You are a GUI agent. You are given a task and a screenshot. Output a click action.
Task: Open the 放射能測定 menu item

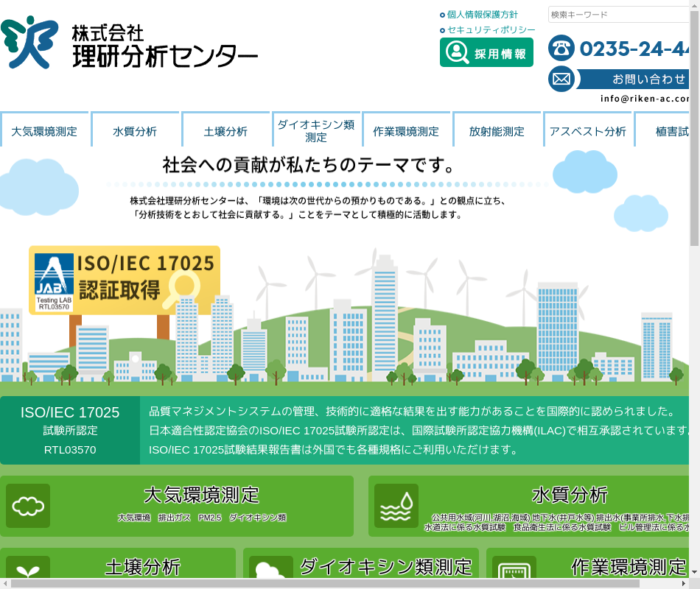point(497,131)
